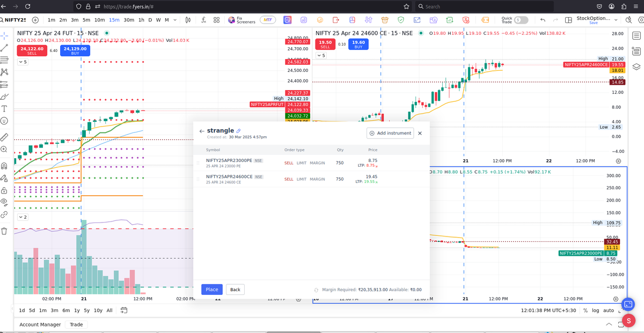Toggle the Quick Trade switch

[x=521, y=20]
